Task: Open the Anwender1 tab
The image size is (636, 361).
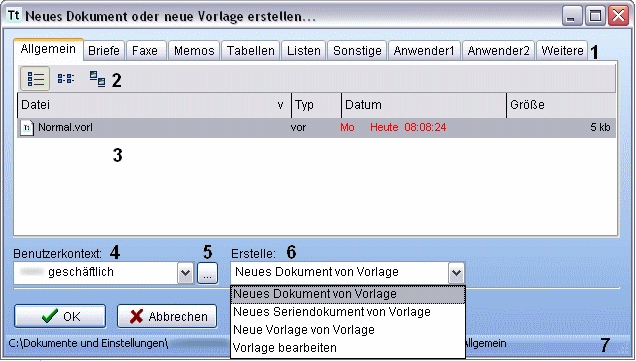Action: pyautogui.click(x=424, y=51)
